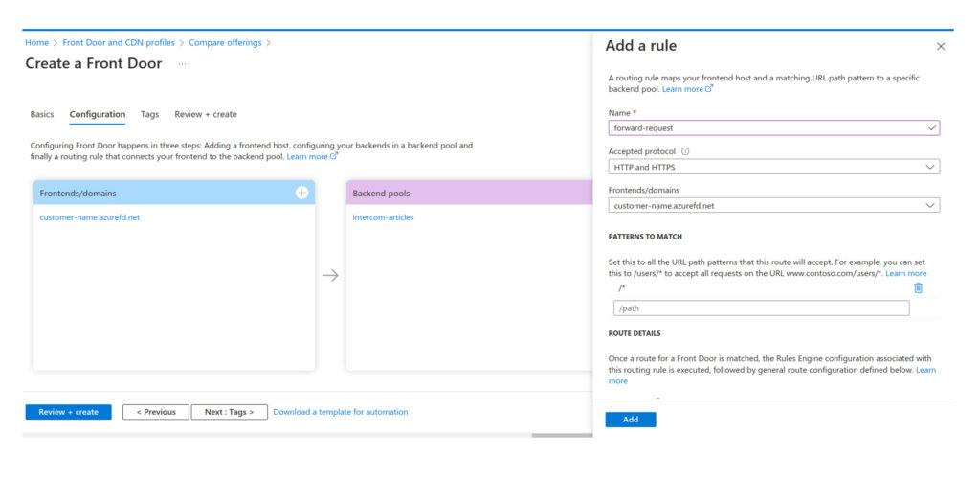Image resolution: width=980 pixels, height=501 pixels.
Task: Close the Add a rule panel
Action: 941,46
